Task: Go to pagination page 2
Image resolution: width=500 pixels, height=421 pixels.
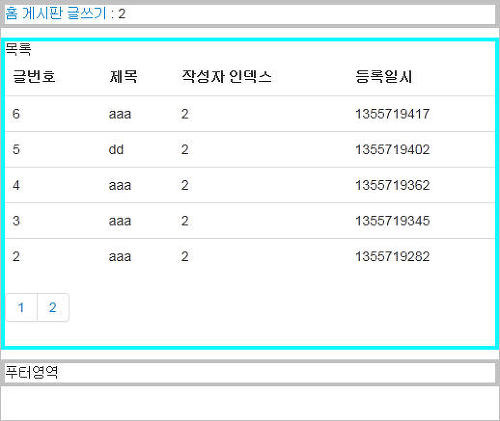Action: point(53,307)
